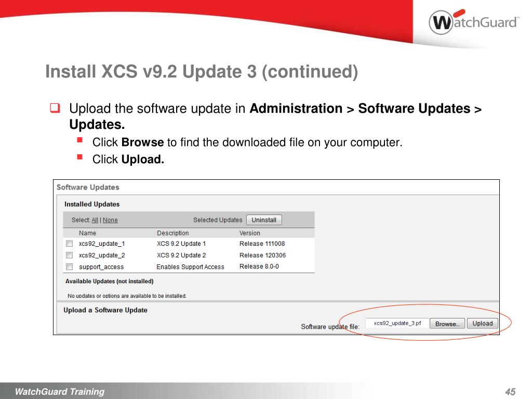Click Enables Support Access description
The width and height of the screenshot is (532, 399).
[190, 267]
